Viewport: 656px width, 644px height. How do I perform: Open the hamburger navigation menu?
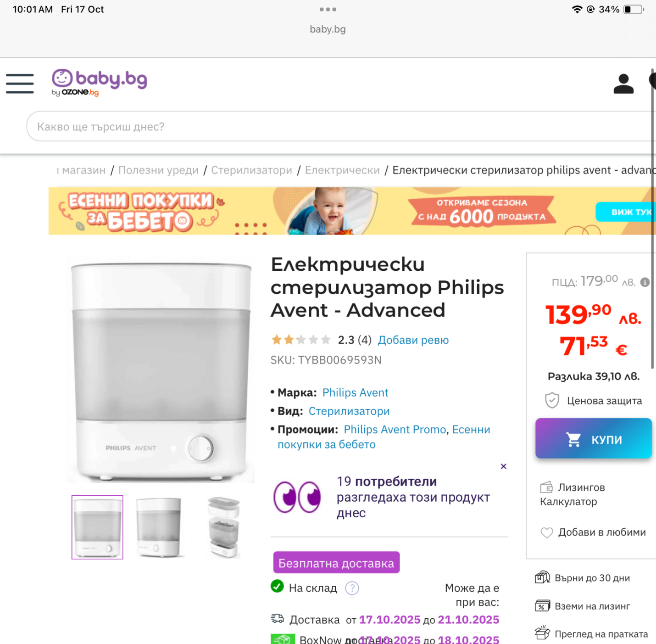click(x=20, y=84)
